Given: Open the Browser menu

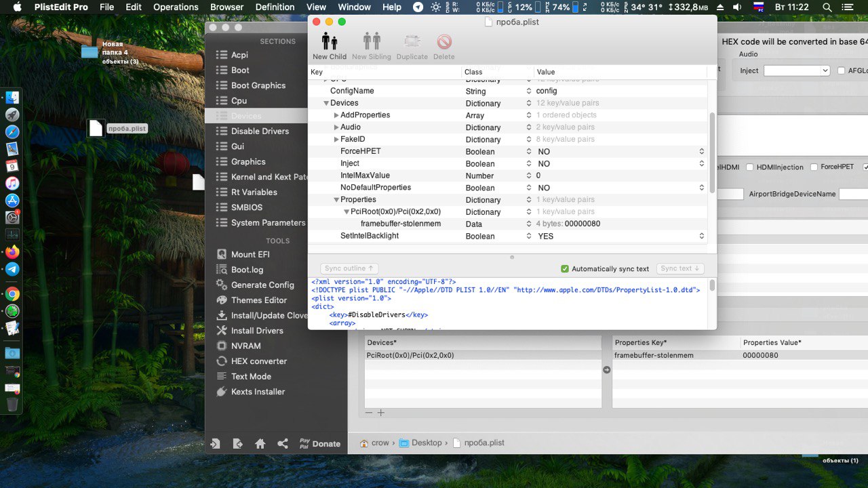Looking at the screenshot, I should [x=227, y=7].
